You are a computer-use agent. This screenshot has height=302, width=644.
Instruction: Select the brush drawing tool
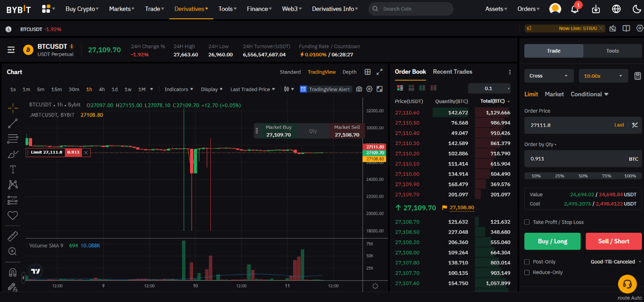pyautogui.click(x=13, y=154)
